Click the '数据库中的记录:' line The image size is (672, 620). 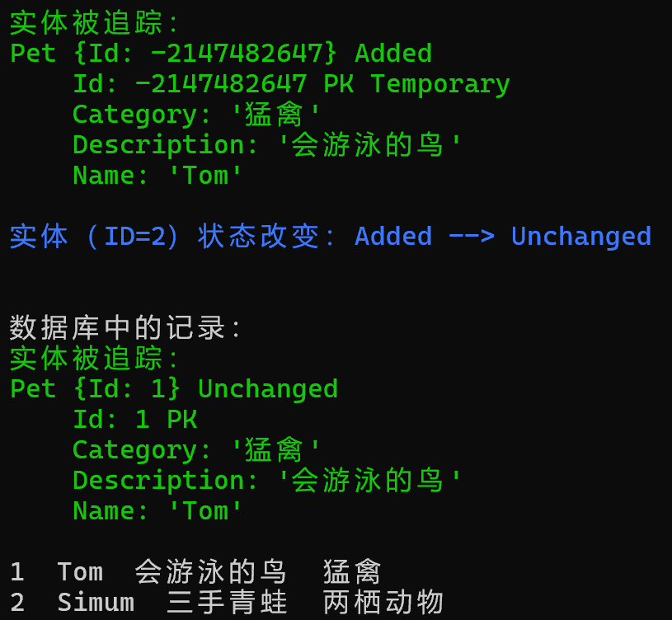(126, 328)
